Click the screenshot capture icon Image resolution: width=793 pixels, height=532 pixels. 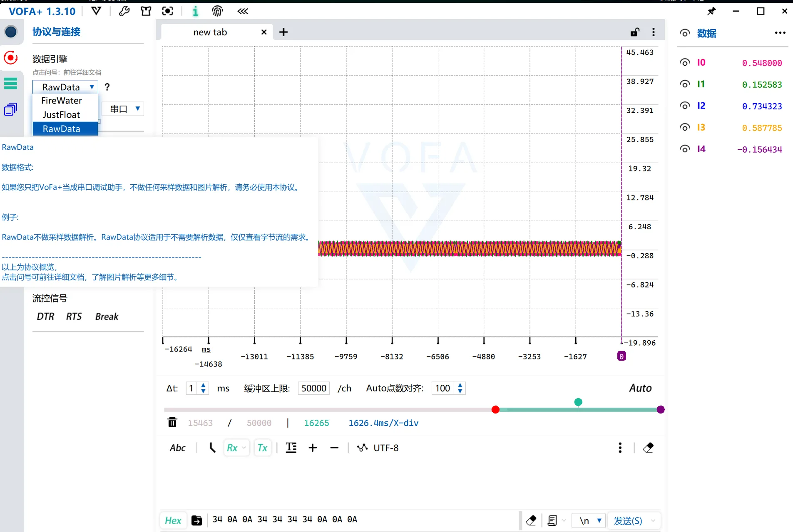tap(168, 11)
